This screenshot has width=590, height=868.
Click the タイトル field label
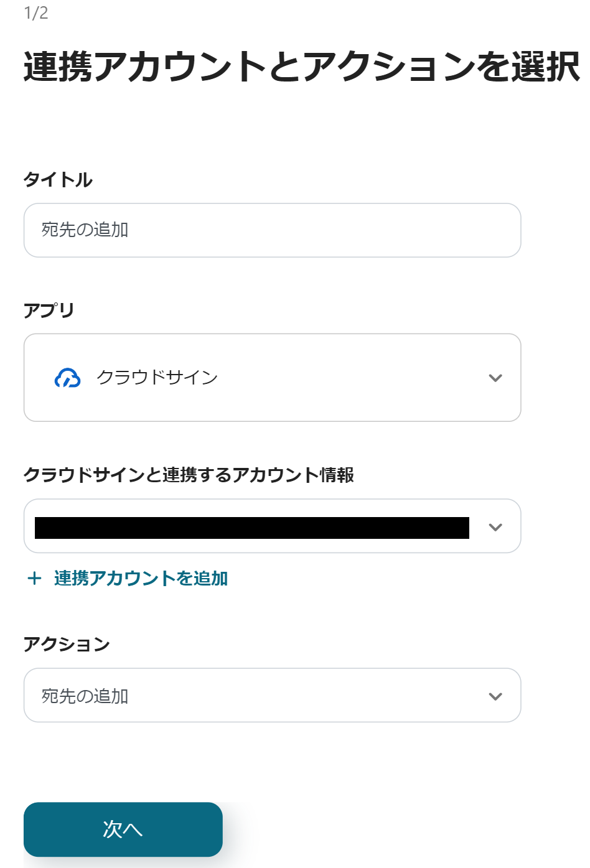click(58, 180)
